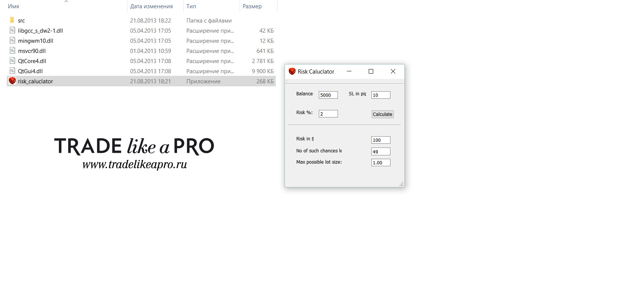Select the src folder icon
The width and height of the screenshot is (644, 295).
[x=12, y=20]
